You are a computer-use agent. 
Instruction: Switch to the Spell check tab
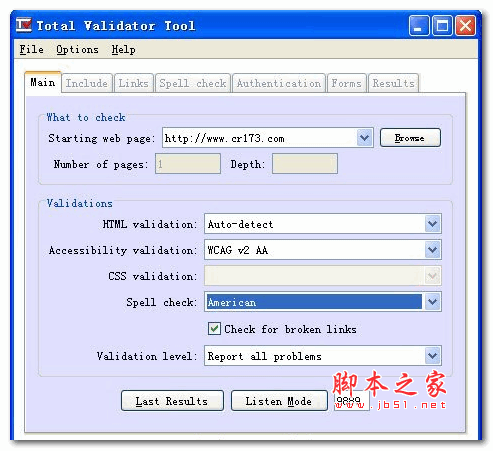coord(193,83)
